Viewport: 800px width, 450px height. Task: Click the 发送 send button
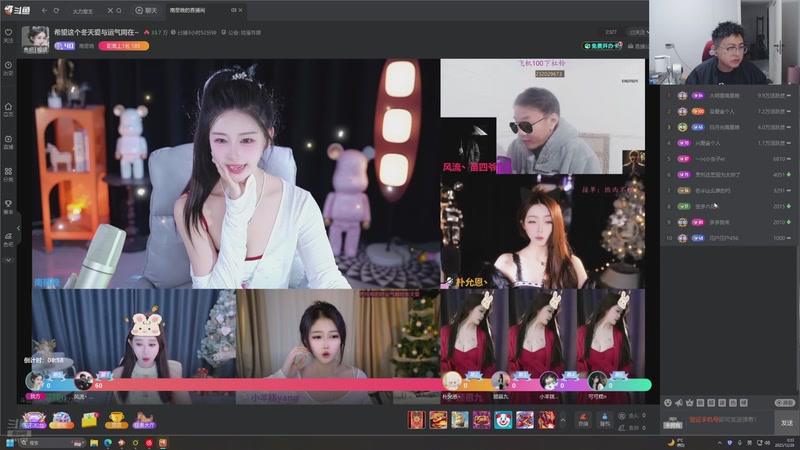(x=786, y=423)
